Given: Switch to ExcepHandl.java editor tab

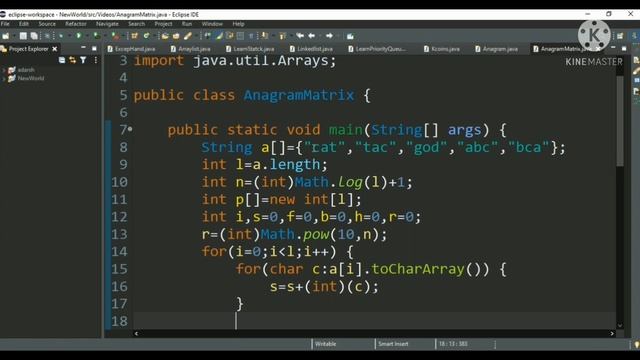Looking at the screenshot, I should [131, 49].
